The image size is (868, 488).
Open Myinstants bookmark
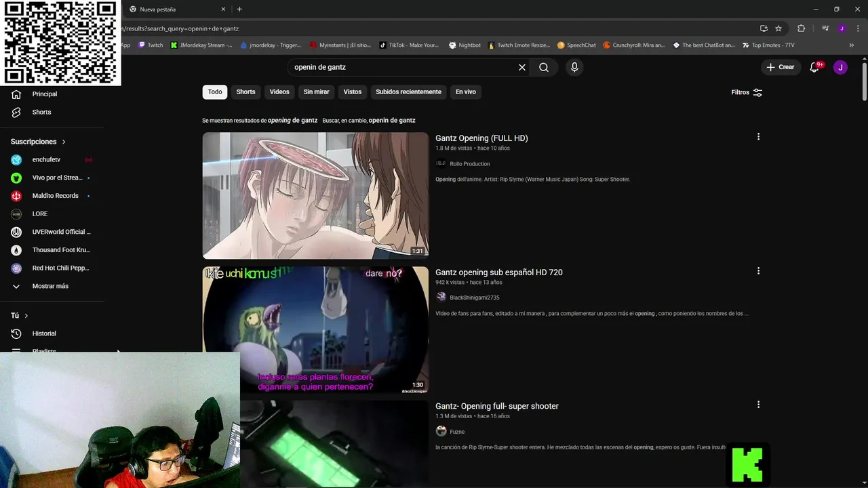(x=340, y=45)
